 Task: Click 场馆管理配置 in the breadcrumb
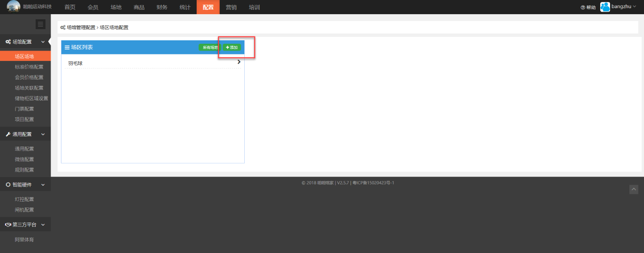81,27
